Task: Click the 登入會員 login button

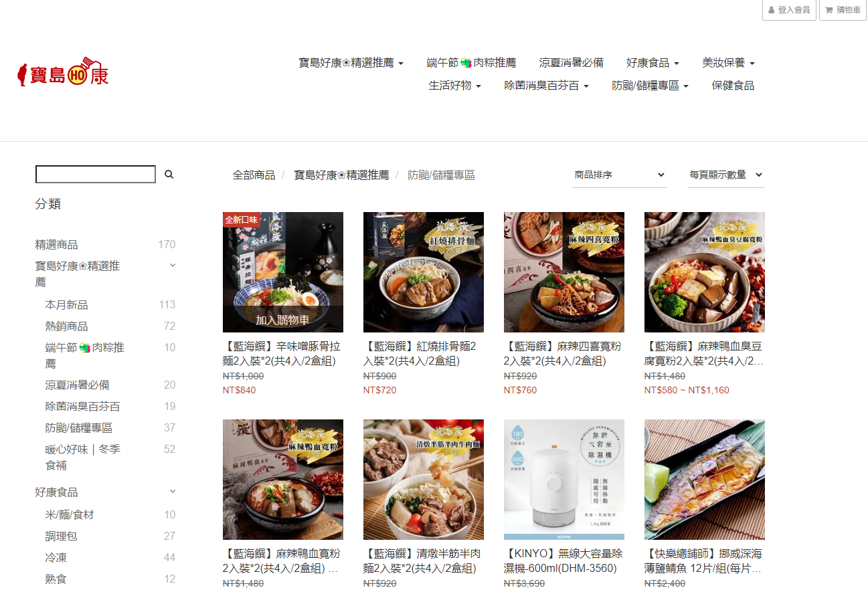Action: pyautogui.click(x=789, y=10)
